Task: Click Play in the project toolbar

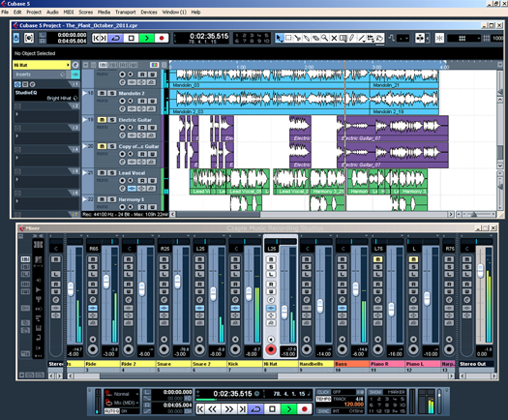Action: click(x=146, y=39)
